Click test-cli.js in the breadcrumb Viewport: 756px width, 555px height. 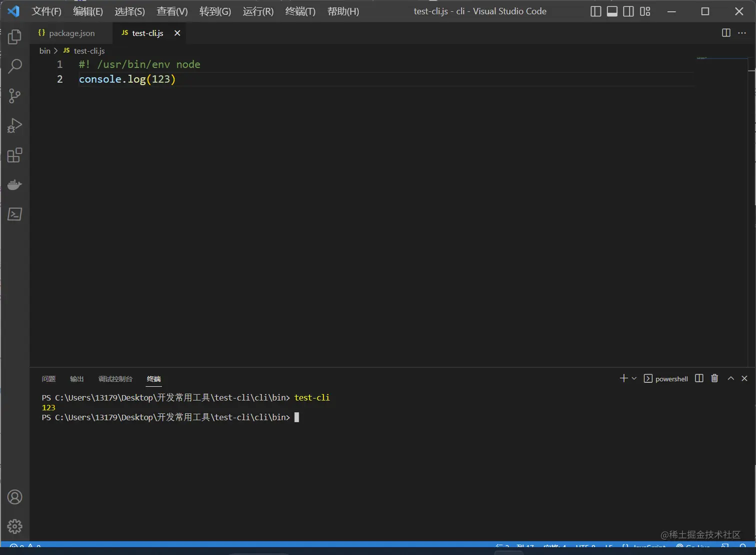pyautogui.click(x=89, y=51)
